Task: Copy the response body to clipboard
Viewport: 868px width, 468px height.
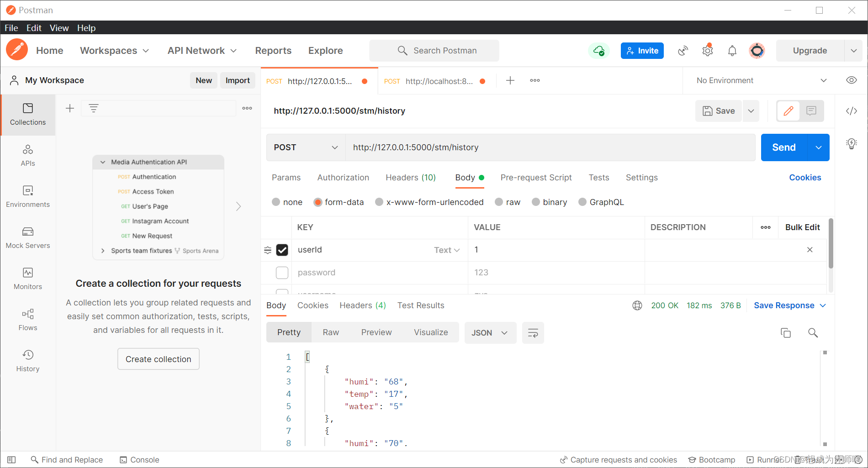Action: click(786, 333)
